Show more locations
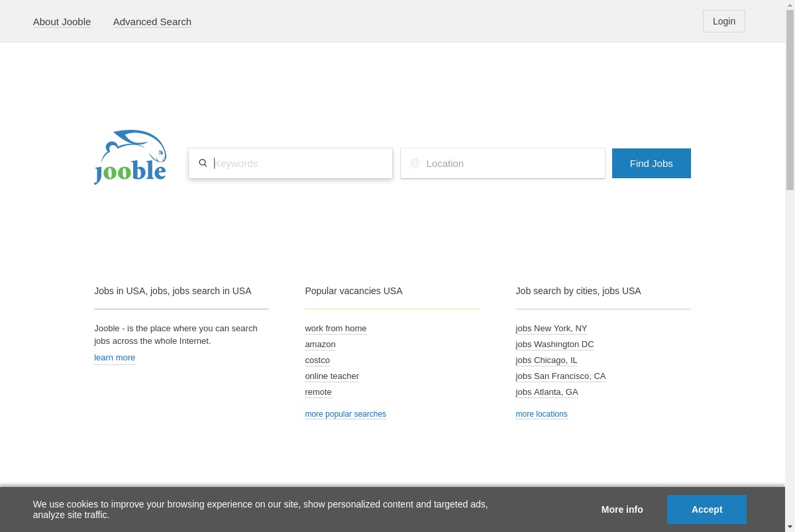This screenshot has width=795, height=532. tap(542, 414)
